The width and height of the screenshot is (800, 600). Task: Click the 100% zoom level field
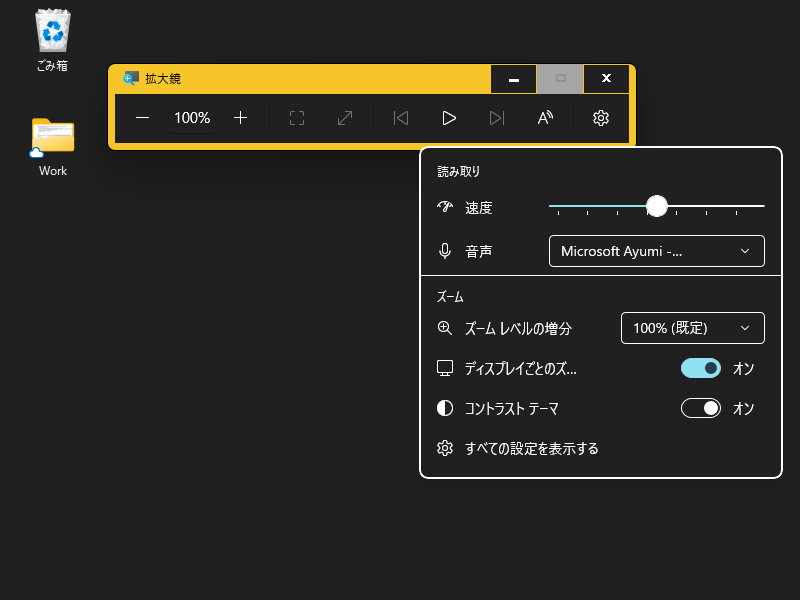pos(192,118)
